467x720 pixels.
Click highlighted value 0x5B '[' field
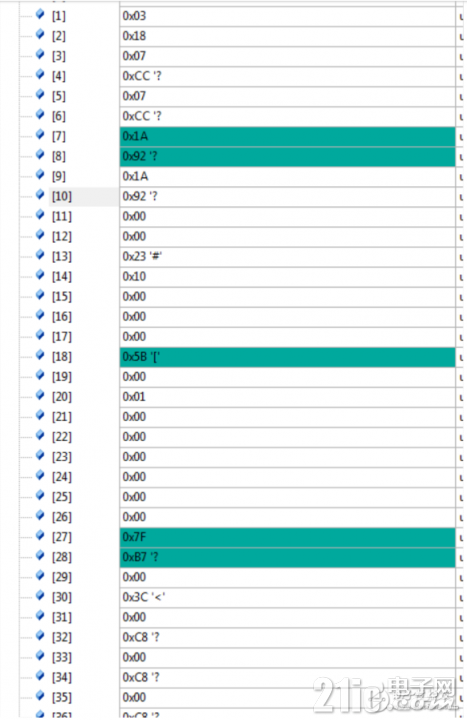(287, 357)
